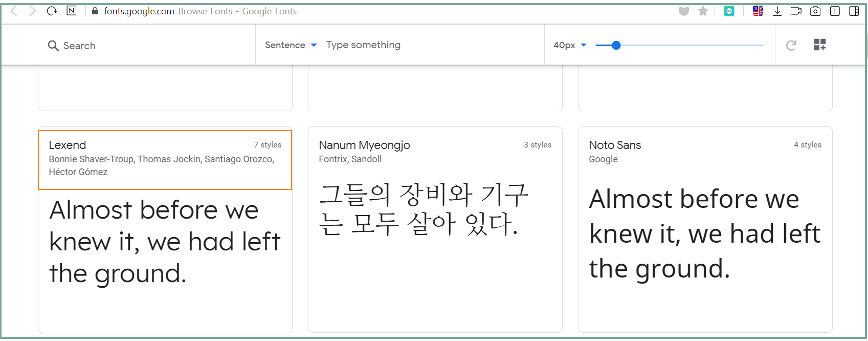
Task: Click the far-right end of the size slider track
Action: tap(763, 45)
